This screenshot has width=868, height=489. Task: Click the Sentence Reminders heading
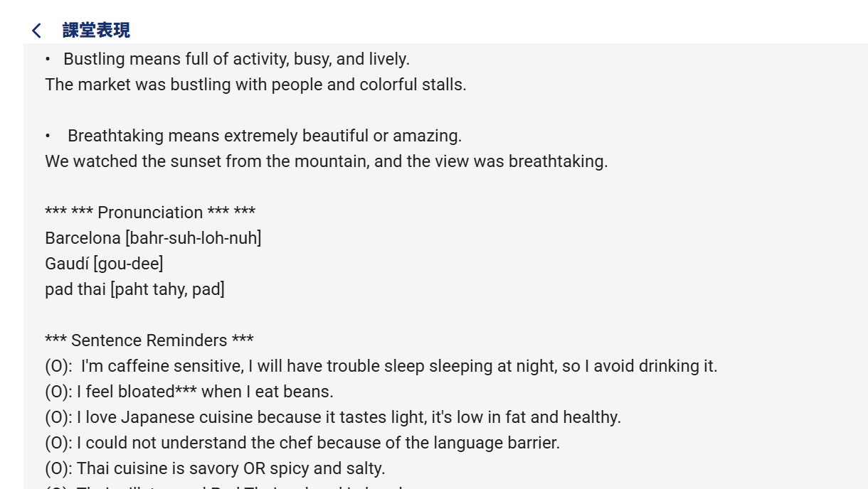[149, 340]
